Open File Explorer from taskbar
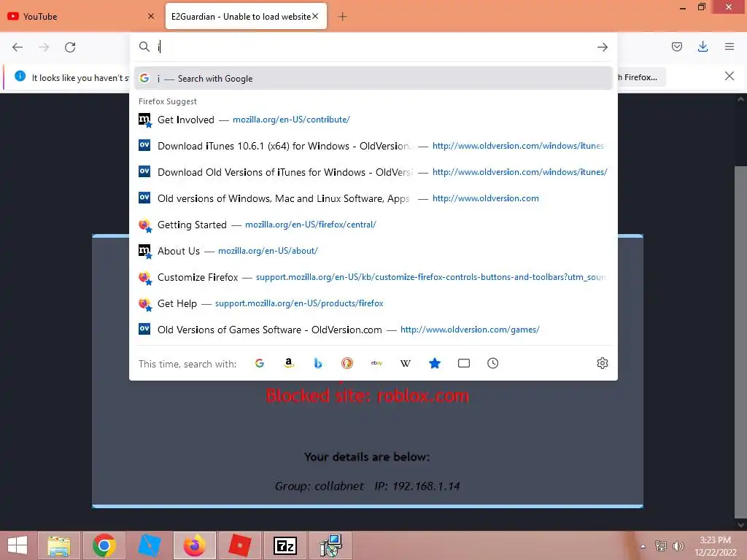The width and height of the screenshot is (747, 560). [58, 545]
